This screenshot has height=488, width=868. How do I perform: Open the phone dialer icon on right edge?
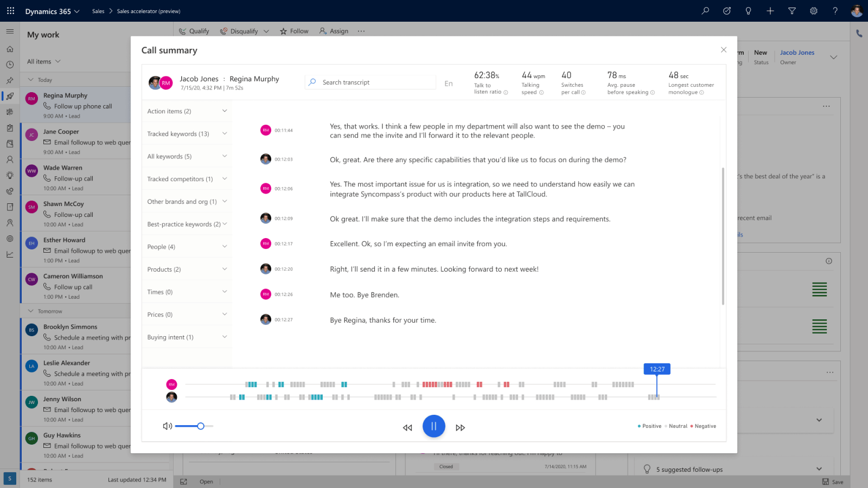(x=859, y=34)
